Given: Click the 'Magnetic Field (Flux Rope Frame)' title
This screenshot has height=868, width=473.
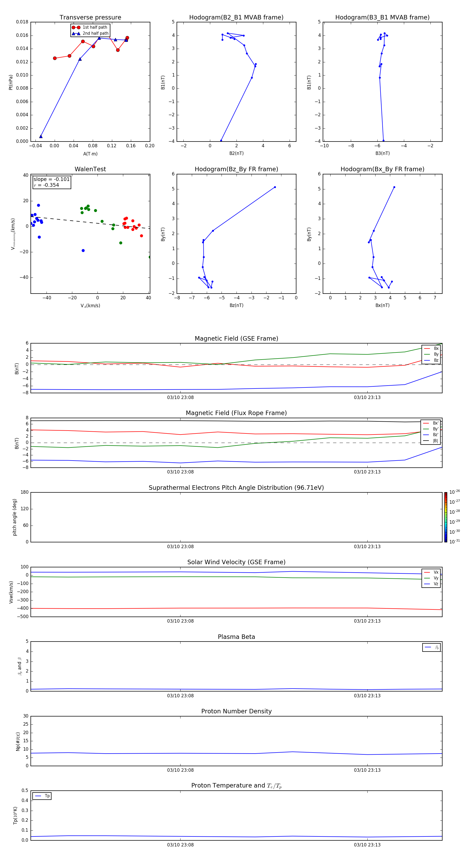Looking at the screenshot, I should pos(236,413).
